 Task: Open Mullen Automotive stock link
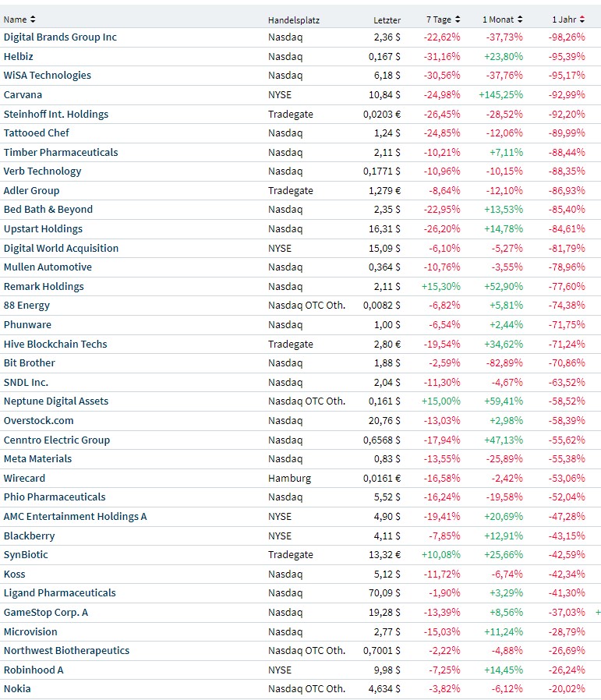[x=48, y=267]
